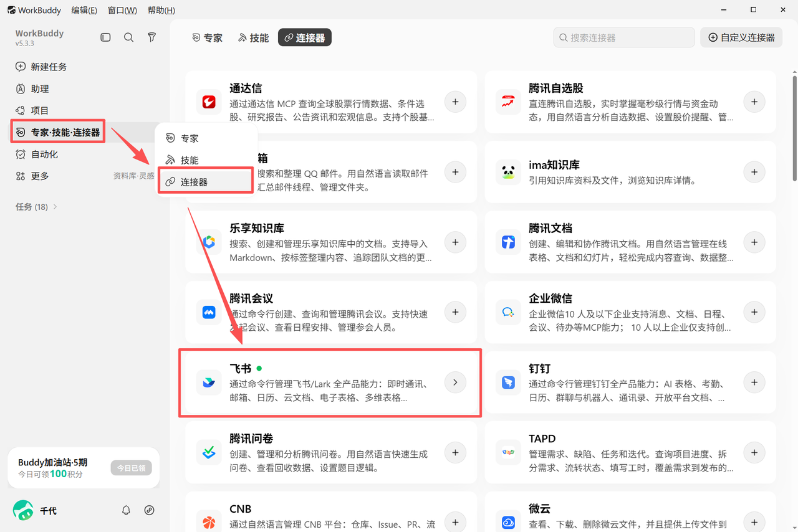Click the 今日已领 button

[131, 468]
